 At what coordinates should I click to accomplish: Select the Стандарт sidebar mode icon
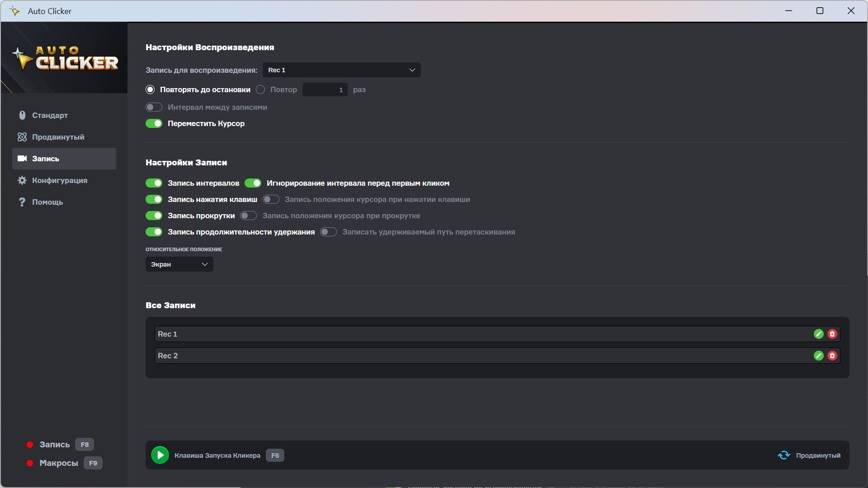[22, 115]
